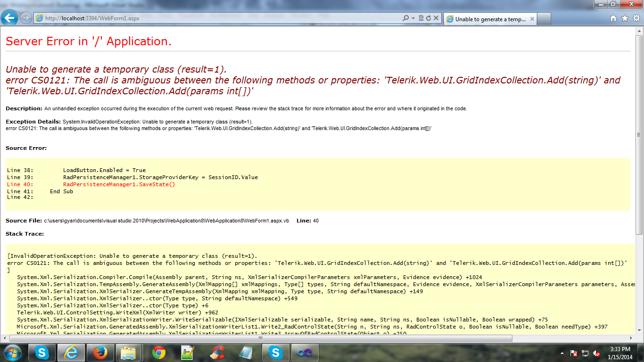Click the WebForm1.aspx.vb source file path
The image size is (644, 362).
point(166,221)
